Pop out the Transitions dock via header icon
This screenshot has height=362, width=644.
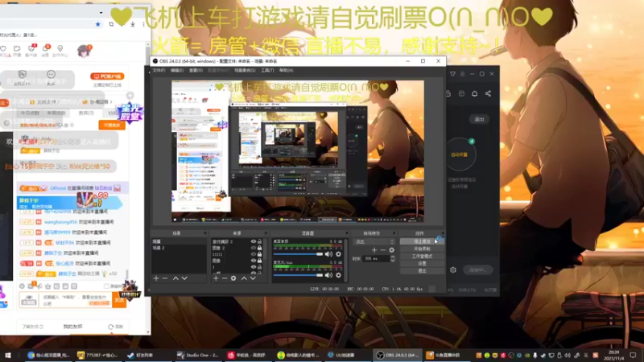pyautogui.click(x=394, y=233)
